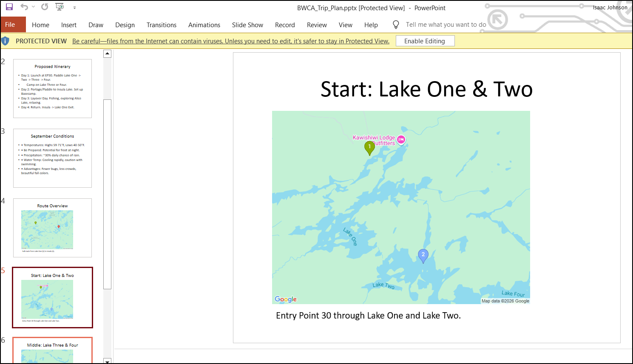Select the Route Overview slide thumbnail

pos(52,228)
